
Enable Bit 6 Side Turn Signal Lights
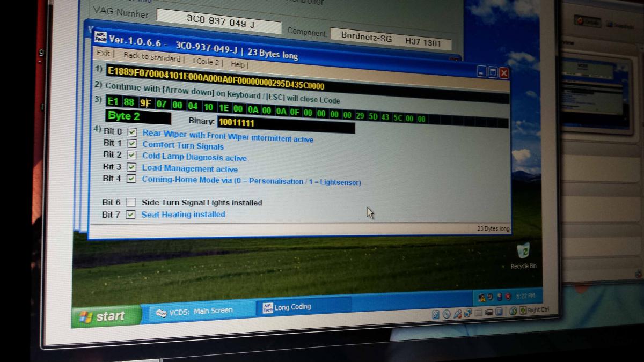coord(130,202)
